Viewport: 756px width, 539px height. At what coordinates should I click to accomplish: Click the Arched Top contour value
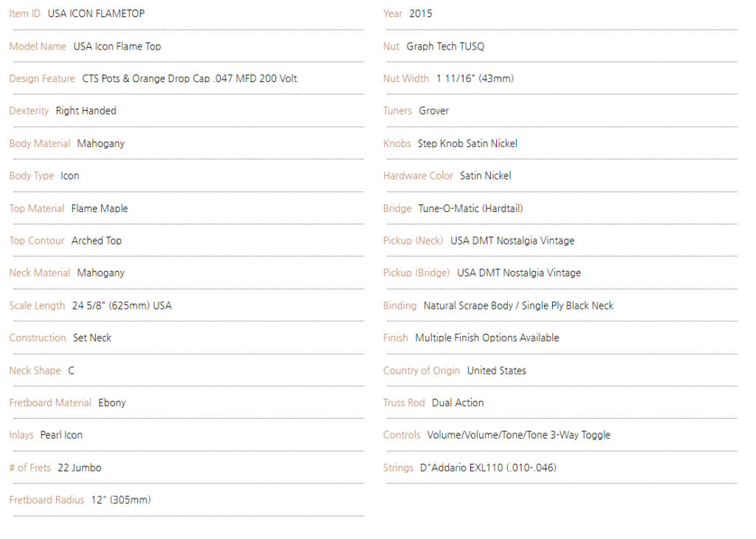(x=97, y=241)
